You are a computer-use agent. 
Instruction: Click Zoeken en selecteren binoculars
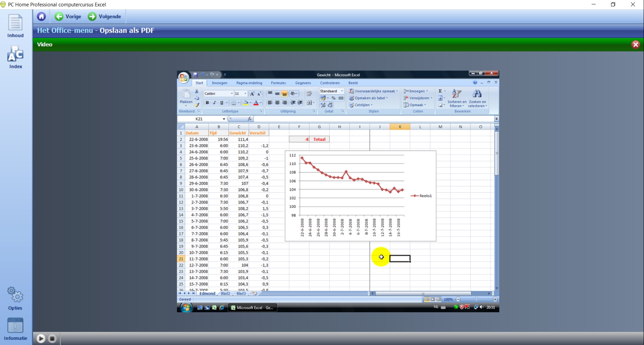click(477, 98)
